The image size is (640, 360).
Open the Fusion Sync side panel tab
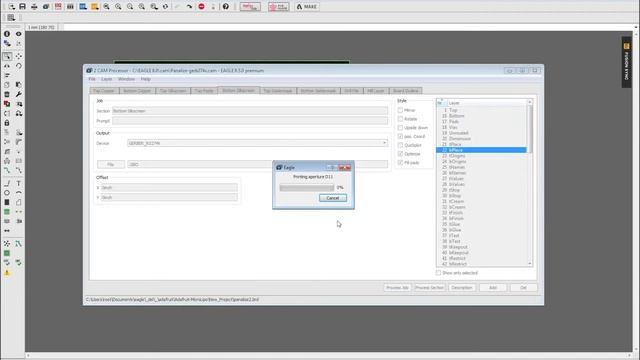click(627, 62)
